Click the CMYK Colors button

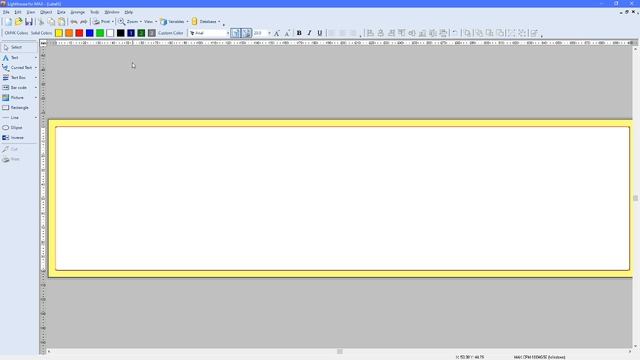tap(16, 33)
